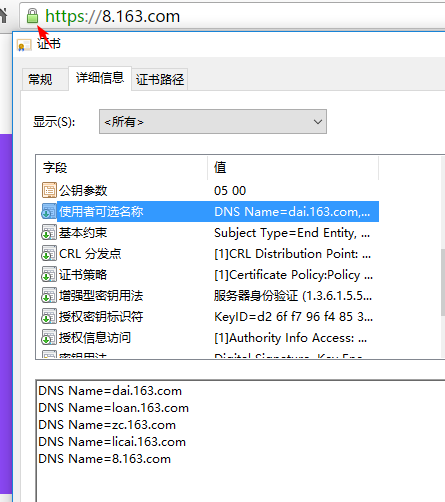
Task: Click the 值 column header
Action: (220, 167)
